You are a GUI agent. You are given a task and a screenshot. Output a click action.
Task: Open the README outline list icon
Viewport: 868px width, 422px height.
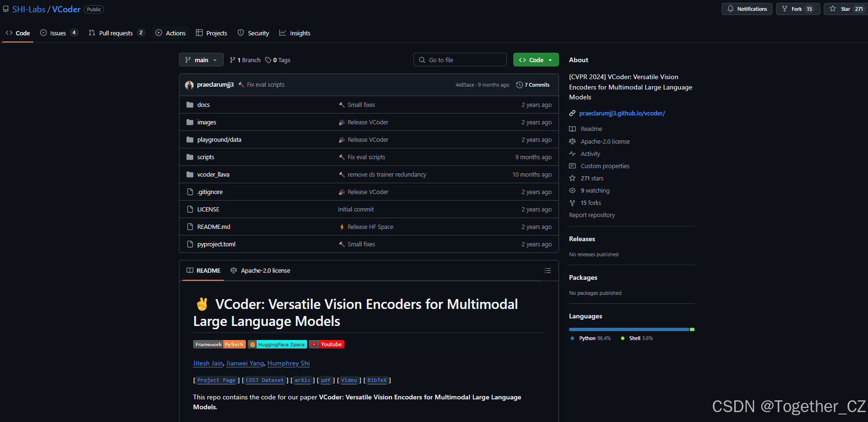(548, 270)
